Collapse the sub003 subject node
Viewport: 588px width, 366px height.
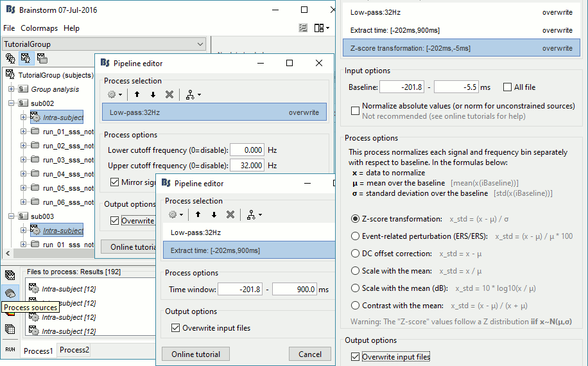point(12,216)
